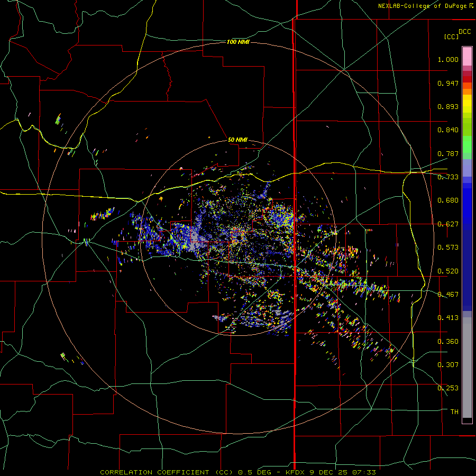The image size is (476, 476).
Task: Select the 0.733 legend value
Action: 448,177
